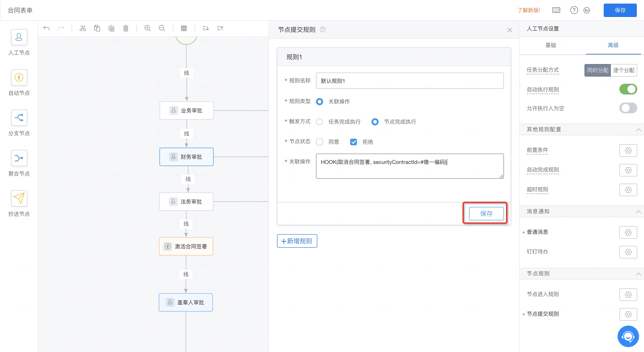Check the 同意 node status checkbox
Image resolution: width=644 pixels, height=352 pixels.
(x=320, y=142)
